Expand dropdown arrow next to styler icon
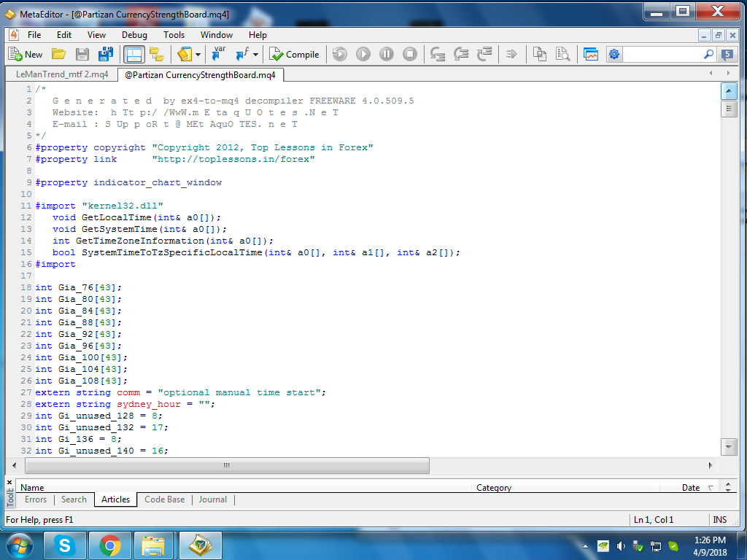The width and height of the screenshot is (747, 560). click(x=198, y=54)
